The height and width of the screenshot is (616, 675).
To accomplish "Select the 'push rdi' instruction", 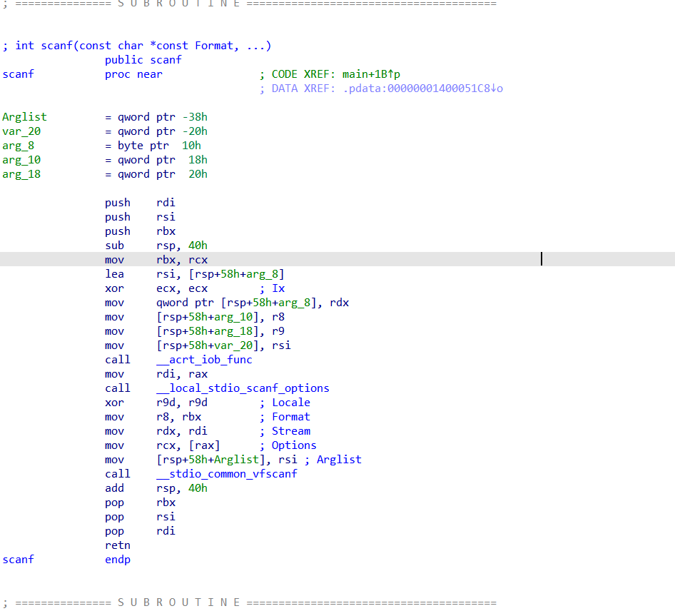I will (140, 203).
